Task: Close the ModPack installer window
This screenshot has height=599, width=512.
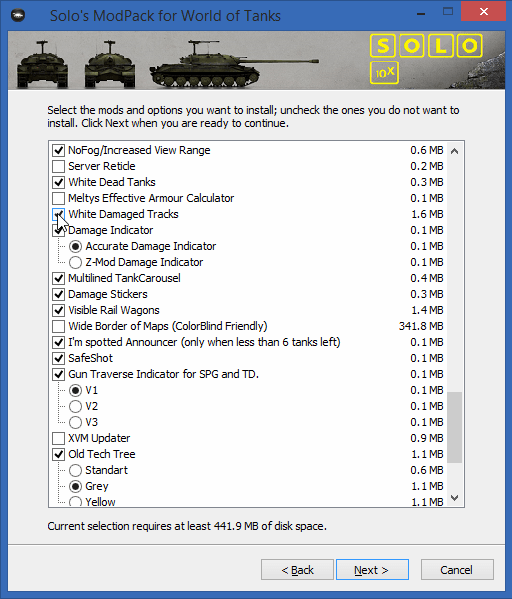Action: [484, 12]
